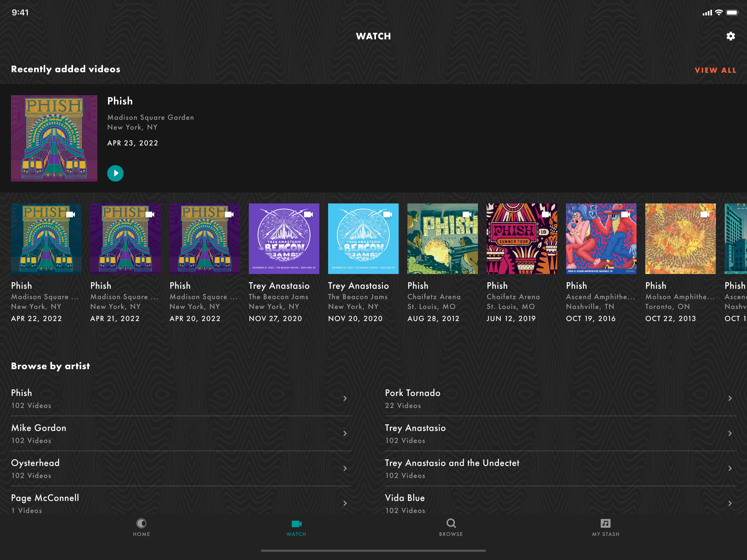Viewport: 747px width, 560px height.
Task: Click View All link
Action: click(x=715, y=70)
